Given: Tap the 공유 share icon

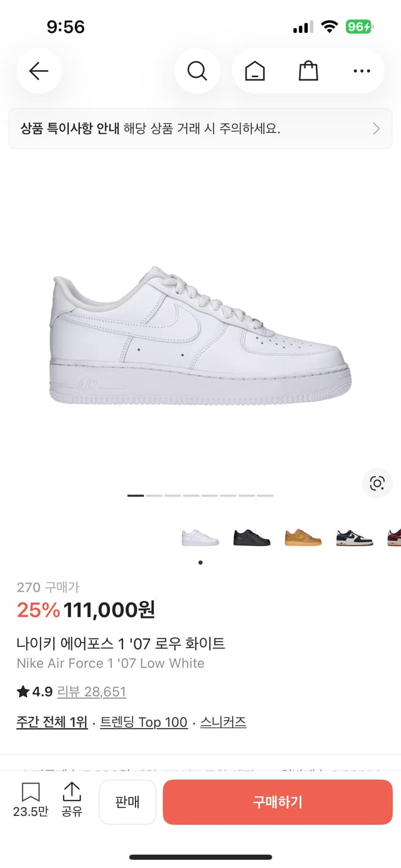Looking at the screenshot, I should point(72,800).
